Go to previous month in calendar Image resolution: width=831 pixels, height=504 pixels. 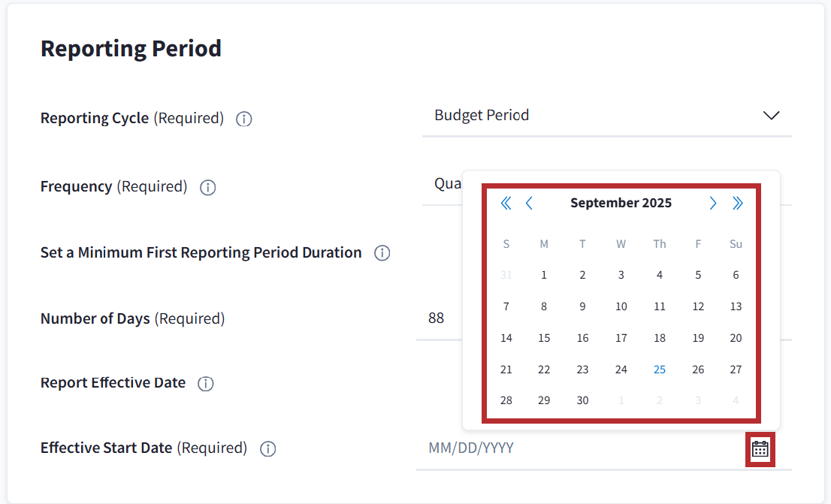click(x=529, y=203)
